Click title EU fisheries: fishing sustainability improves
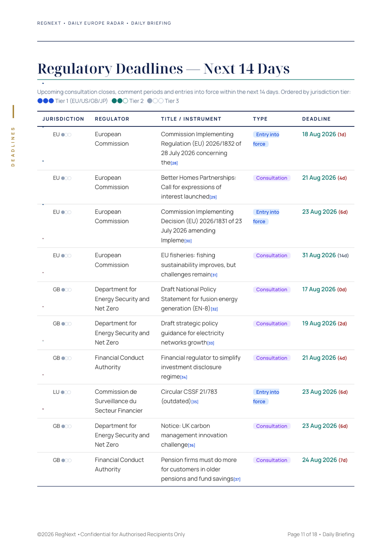Image resolution: width=392 pixels, height=555 pixels. point(199,265)
